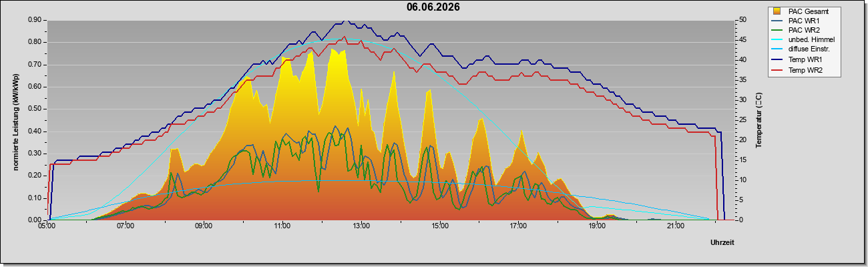The height and width of the screenshot is (267, 868).
Task: Click the PAC Gesamt orange legend swatch
Action: [x=777, y=11]
